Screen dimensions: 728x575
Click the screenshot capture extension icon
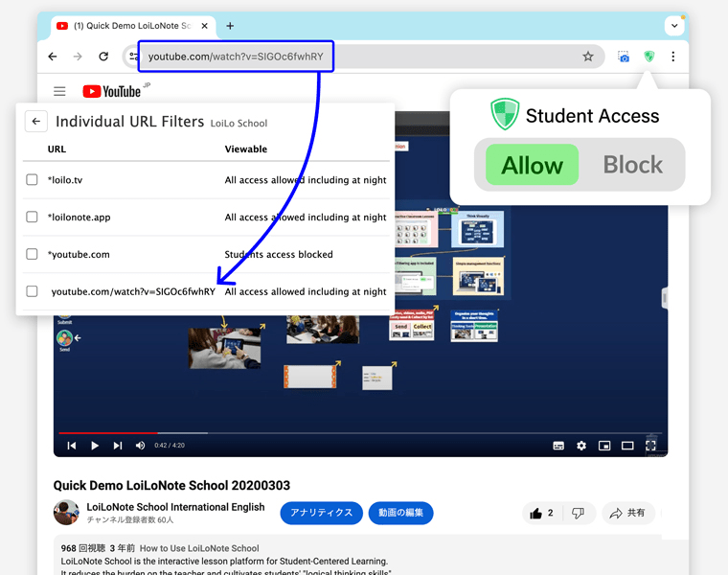click(624, 57)
